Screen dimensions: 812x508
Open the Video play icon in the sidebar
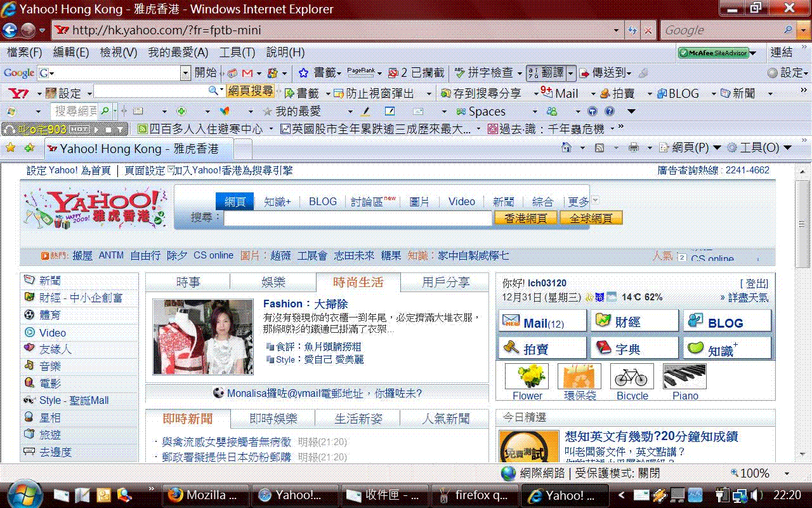(29, 332)
